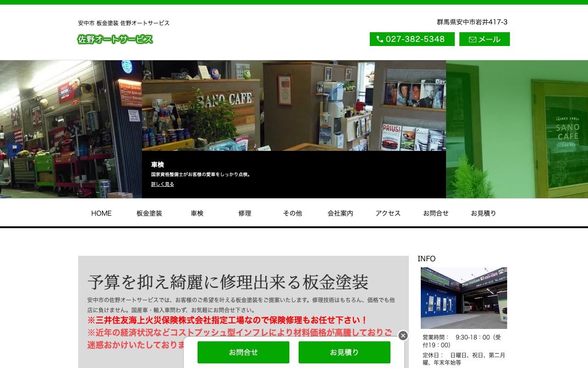Click the 佐野オートサービス logo
Screen dimensions: 588x368
pyautogui.click(x=115, y=40)
